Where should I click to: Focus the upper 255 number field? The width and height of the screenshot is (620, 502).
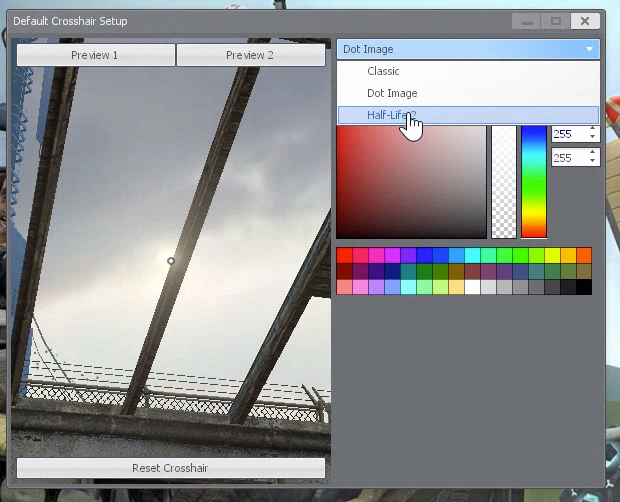pyautogui.click(x=569, y=134)
